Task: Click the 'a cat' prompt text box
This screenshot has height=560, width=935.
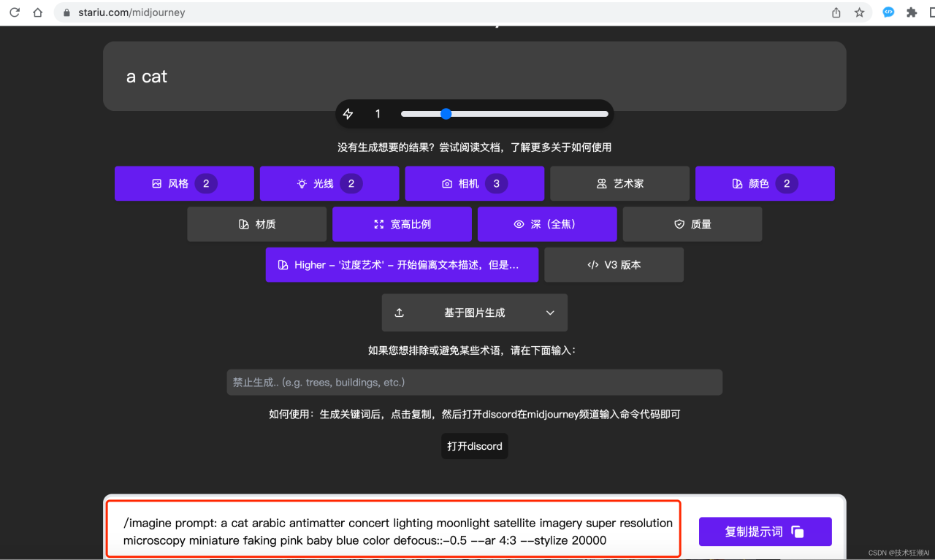Action: [x=475, y=76]
